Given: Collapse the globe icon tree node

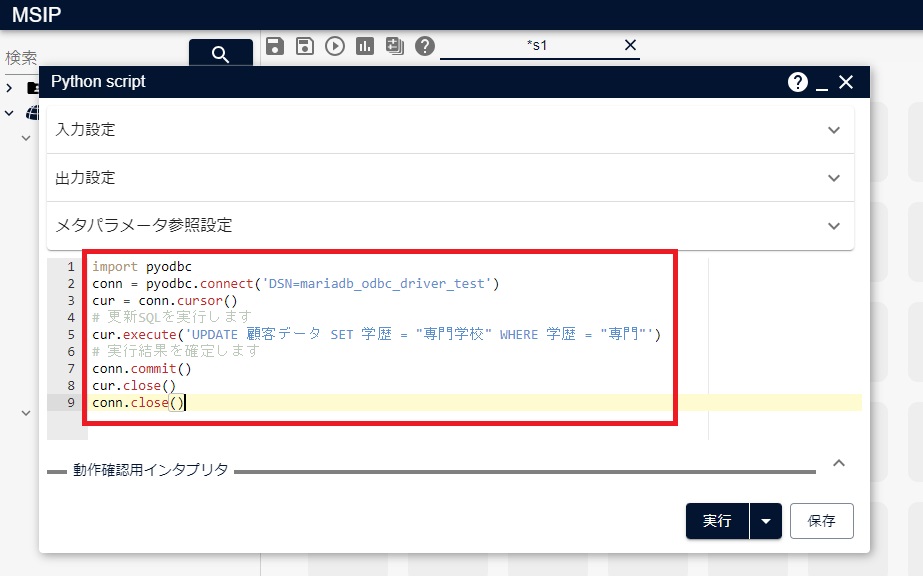Looking at the screenshot, I should tap(9, 113).
